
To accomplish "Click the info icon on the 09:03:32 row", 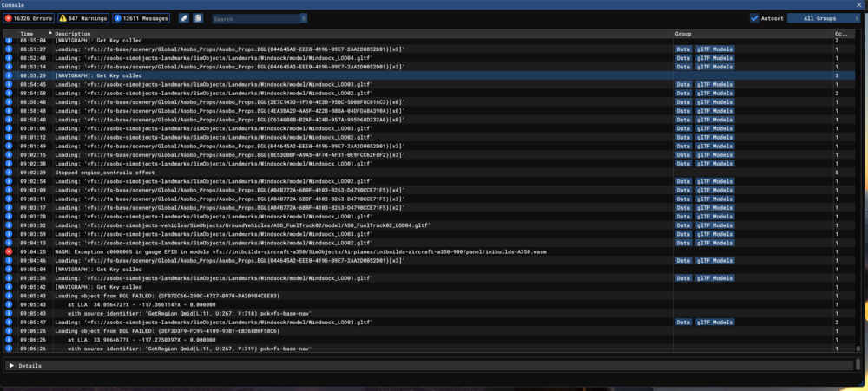I will (x=9, y=225).
